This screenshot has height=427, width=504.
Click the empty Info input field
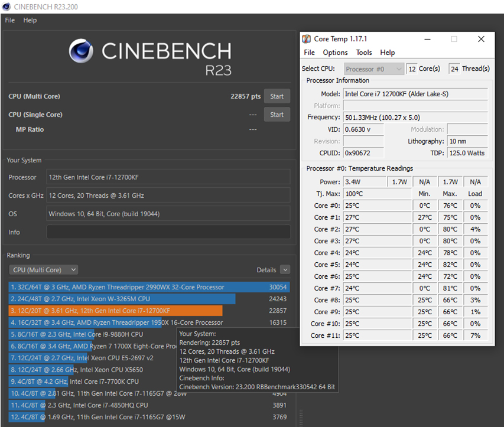pyautogui.click(x=168, y=232)
